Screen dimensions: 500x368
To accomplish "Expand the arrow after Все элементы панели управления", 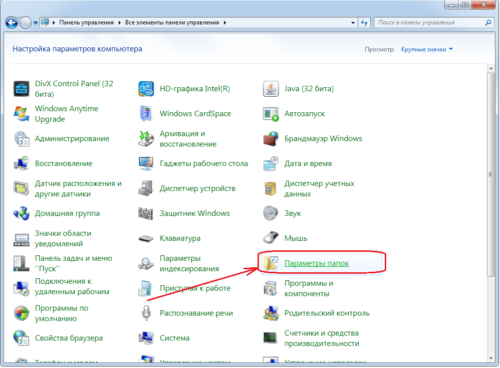I will tap(225, 23).
